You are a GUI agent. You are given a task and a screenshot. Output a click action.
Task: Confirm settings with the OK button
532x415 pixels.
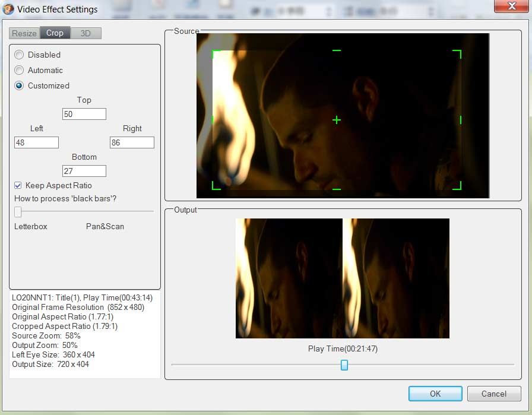point(435,394)
